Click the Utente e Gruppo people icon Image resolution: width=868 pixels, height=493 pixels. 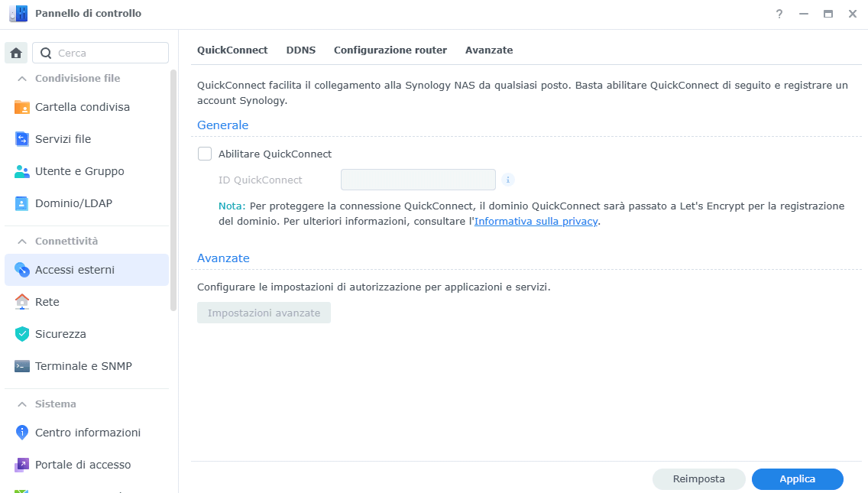pos(21,171)
